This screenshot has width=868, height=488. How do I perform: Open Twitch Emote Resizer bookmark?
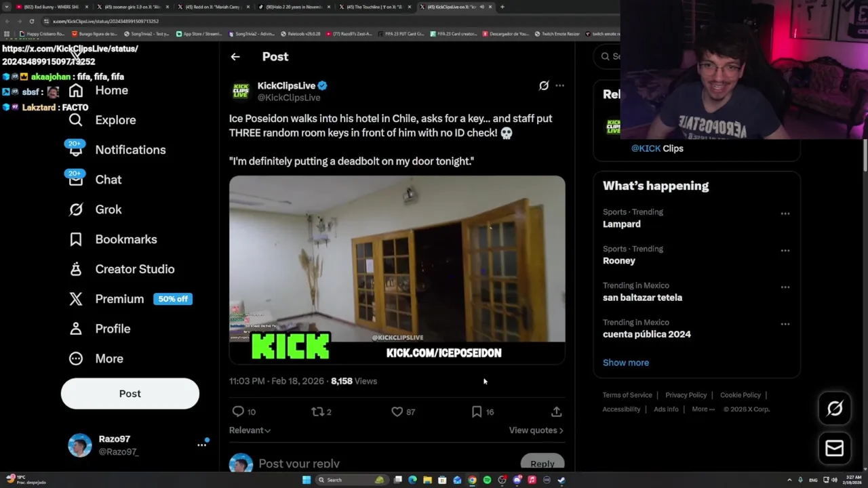[x=556, y=34]
